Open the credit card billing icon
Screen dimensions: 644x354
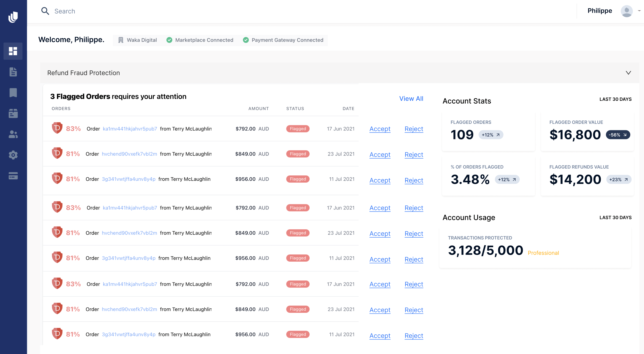pos(13,176)
